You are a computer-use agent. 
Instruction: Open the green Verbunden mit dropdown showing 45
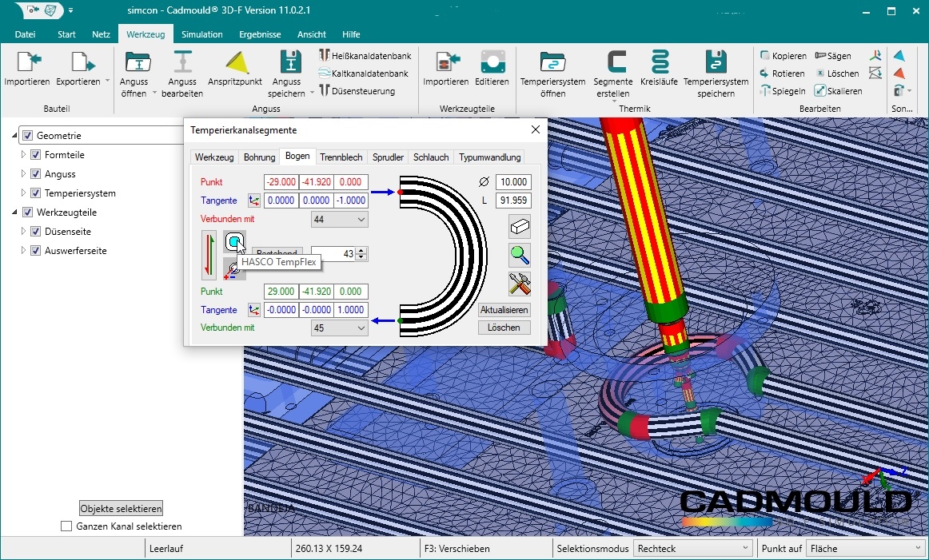[x=340, y=328]
